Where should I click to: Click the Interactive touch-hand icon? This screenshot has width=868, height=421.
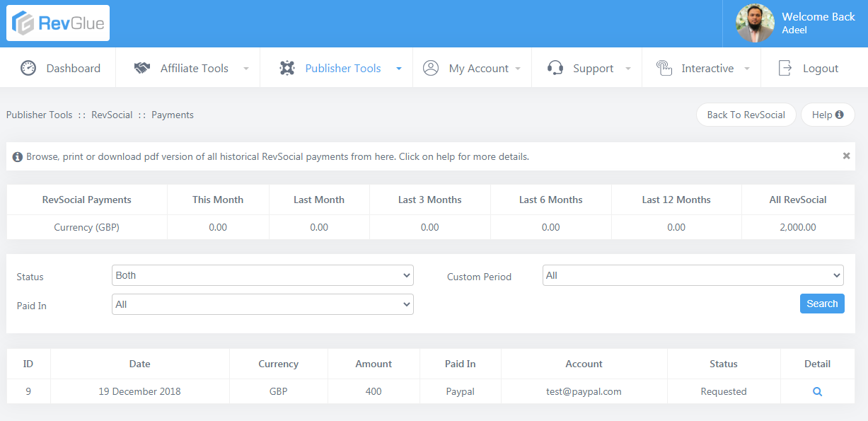coord(664,68)
